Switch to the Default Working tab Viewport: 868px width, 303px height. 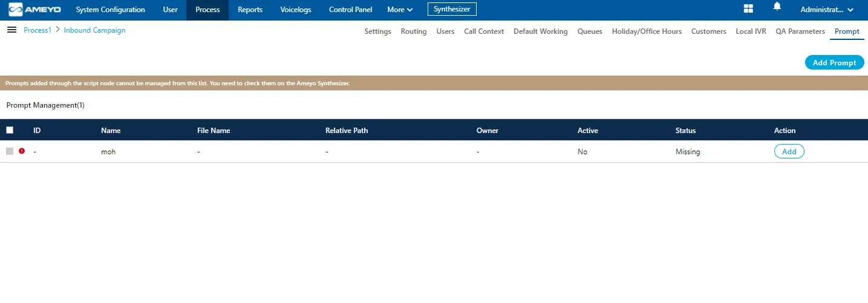tap(541, 31)
